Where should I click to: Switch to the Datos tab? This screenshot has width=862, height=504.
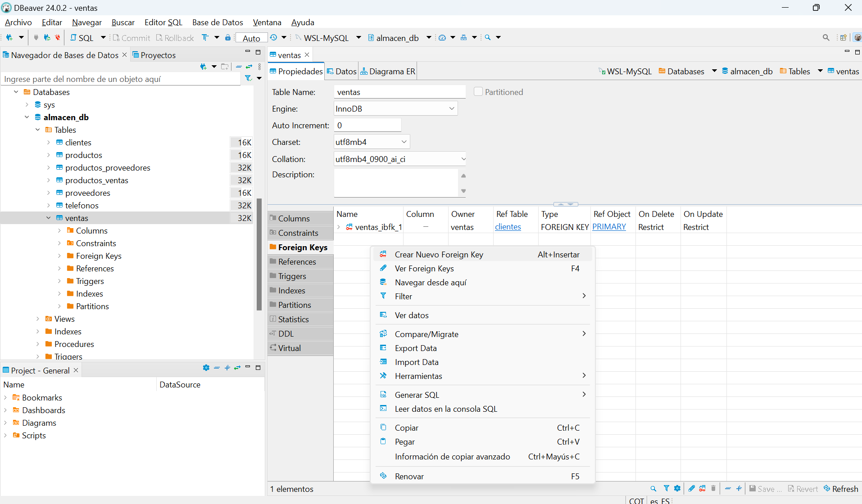tap(341, 71)
